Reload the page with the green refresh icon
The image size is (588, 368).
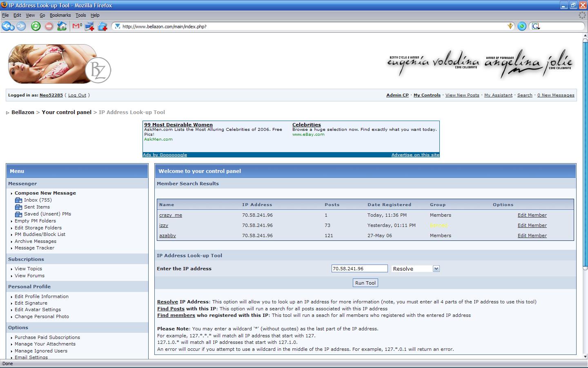pyautogui.click(x=36, y=27)
